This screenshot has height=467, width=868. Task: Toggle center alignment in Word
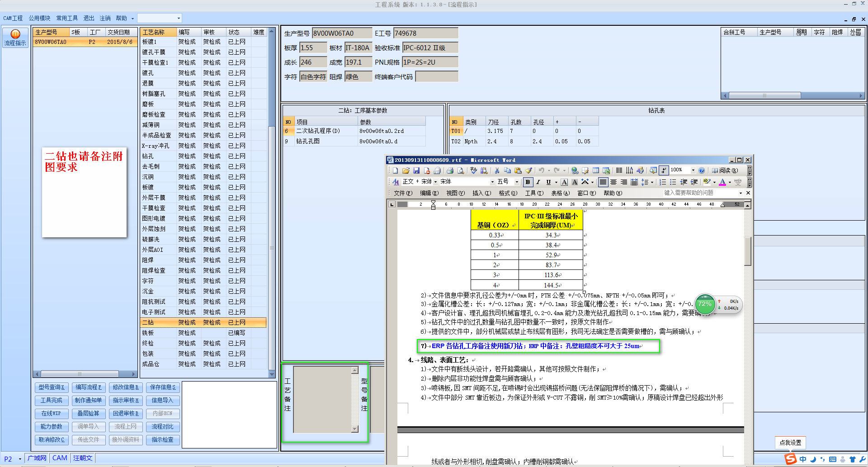(613, 182)
